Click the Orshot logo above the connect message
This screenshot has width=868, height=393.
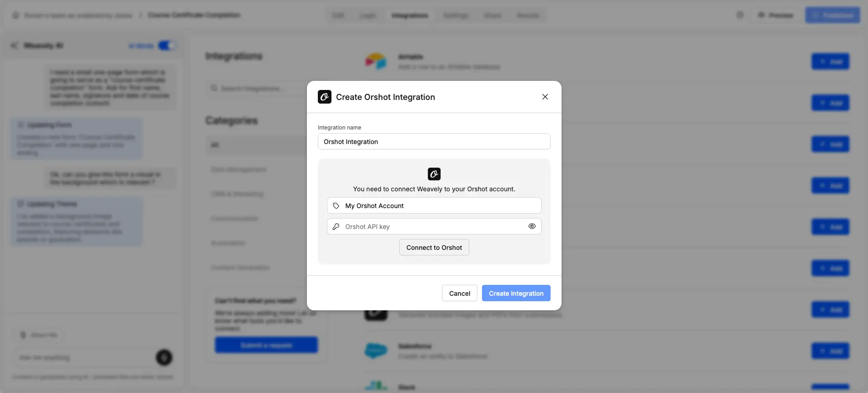434,174
